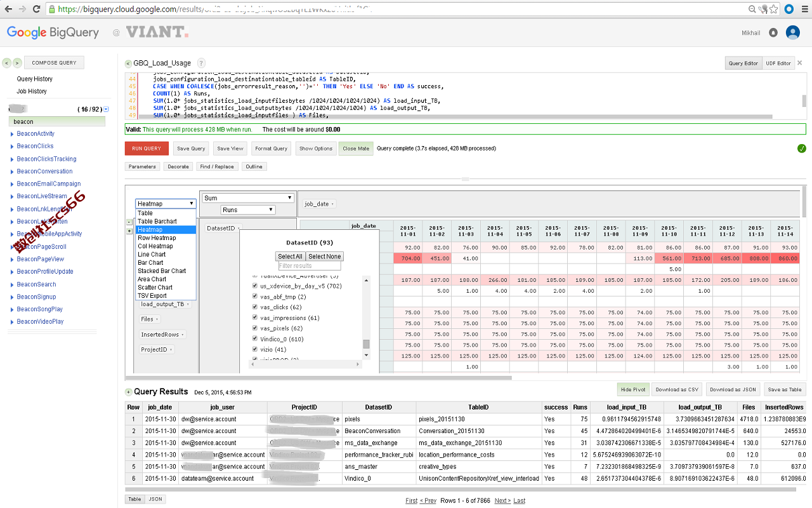Click the green arrow before GBQ_Load_Usage
The height and width of the screenshot is (508, 812).
pos(128,63)
